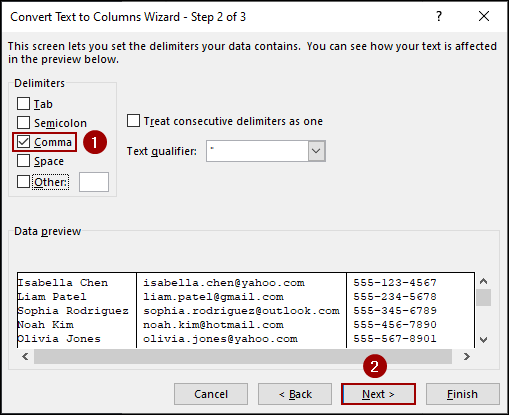509x415 pixels.
Task: Click liam.patel@gmail.com in preview
Action: pyautogui.click(x=213, y=297)
